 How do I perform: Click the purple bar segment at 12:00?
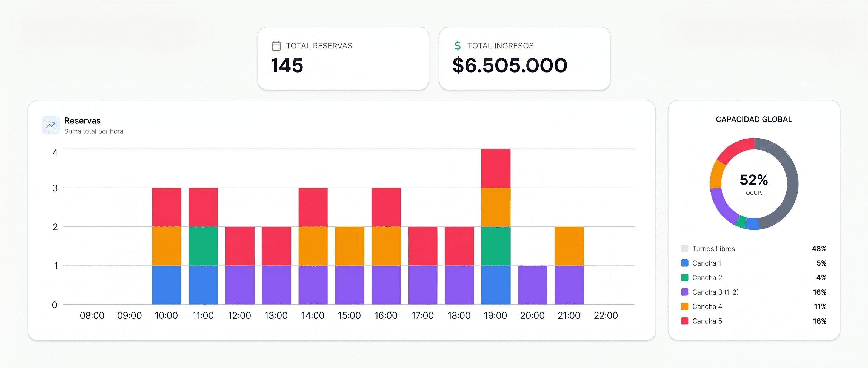coord(239,285)
